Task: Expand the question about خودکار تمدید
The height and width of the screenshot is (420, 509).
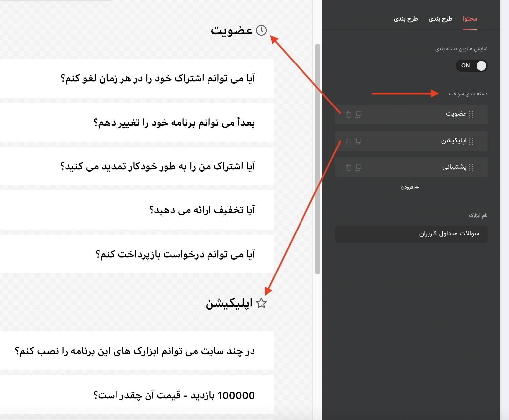Action: [137, 166]
